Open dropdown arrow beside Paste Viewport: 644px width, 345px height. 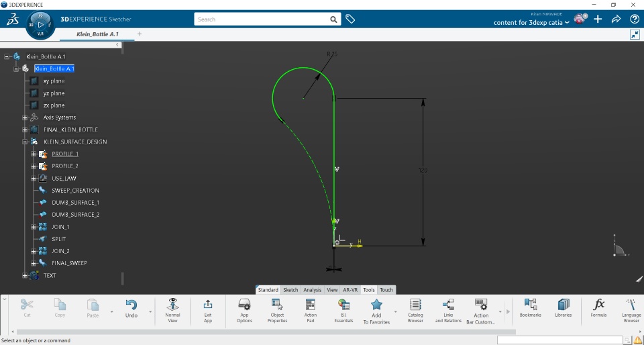tap(112, 311)
